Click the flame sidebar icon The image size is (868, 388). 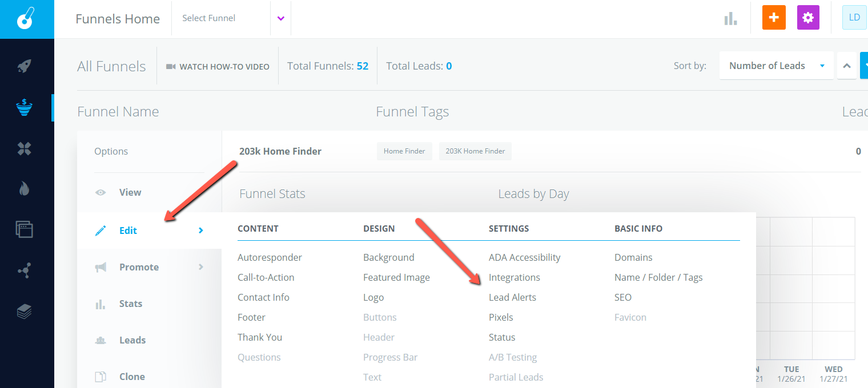[24, 189]
